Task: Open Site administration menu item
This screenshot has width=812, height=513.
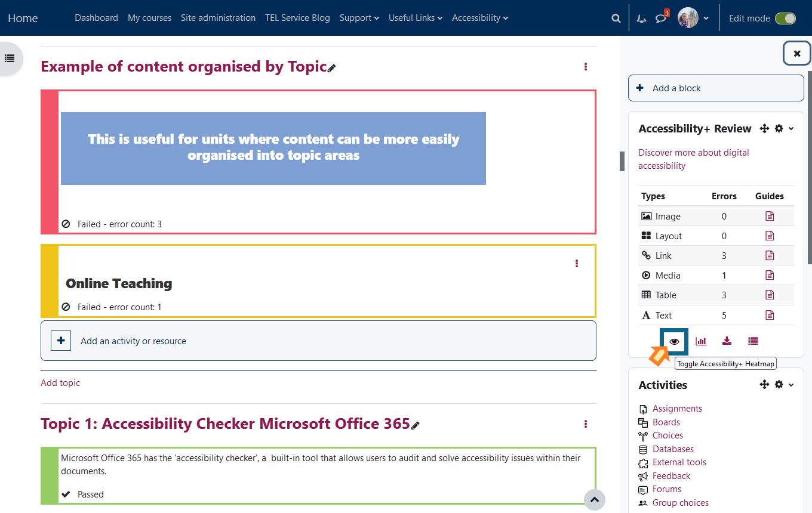Action: pyautogui.click(x=218, y=18)
